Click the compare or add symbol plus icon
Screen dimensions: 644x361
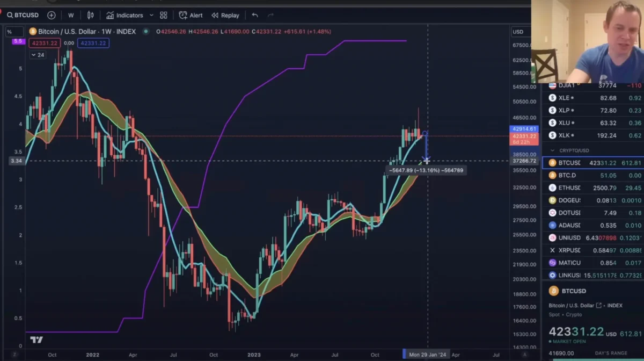pyautogui.click(x=52, y=15)
